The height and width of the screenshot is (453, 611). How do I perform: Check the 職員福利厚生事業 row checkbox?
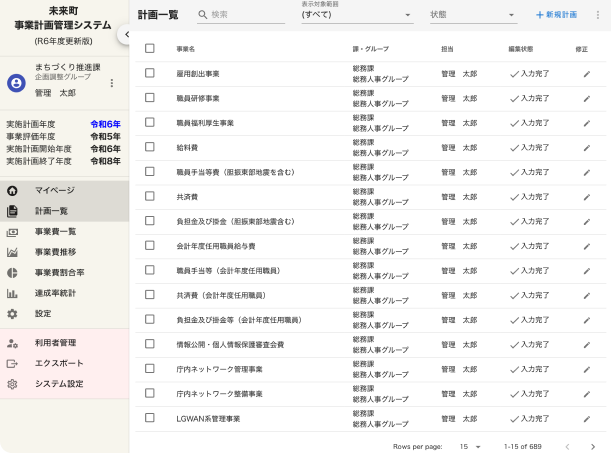tap(150, 122)
